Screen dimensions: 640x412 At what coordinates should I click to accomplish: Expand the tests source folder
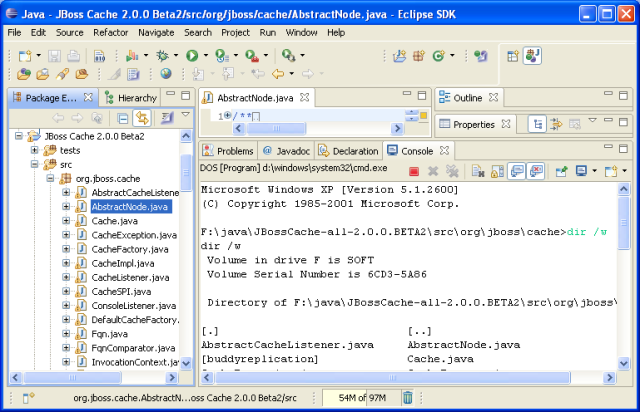click(35, 150)
